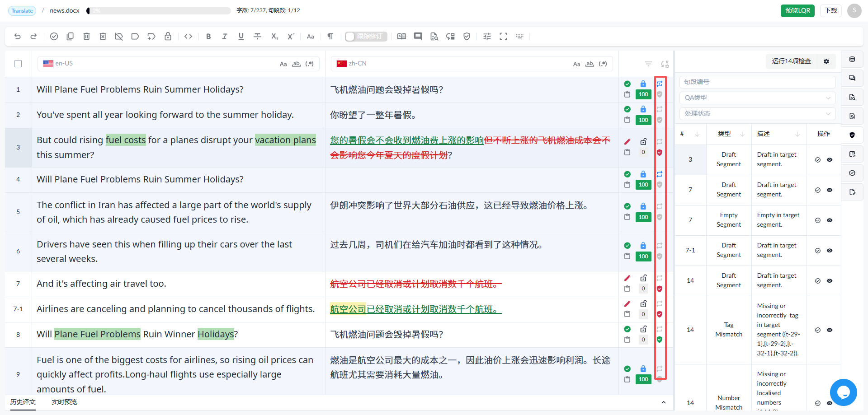The height and width of the screenshot is (415, 868).
Task: Click the lock segment toolbar icon
Action: (168, 37)
